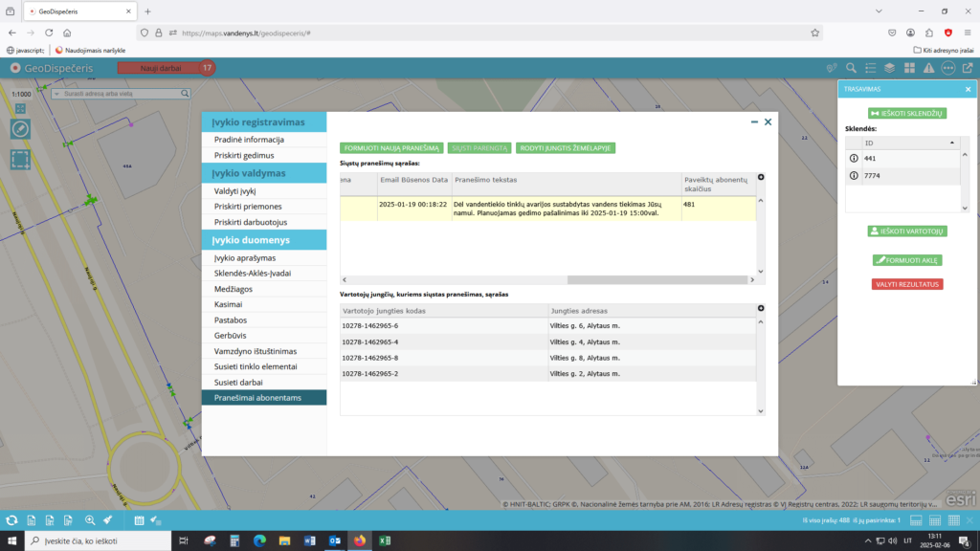Click IEŠKOTI VARTOTOJŲ button
This screenshot has width=980, height=551.
(x=906, y=231)
